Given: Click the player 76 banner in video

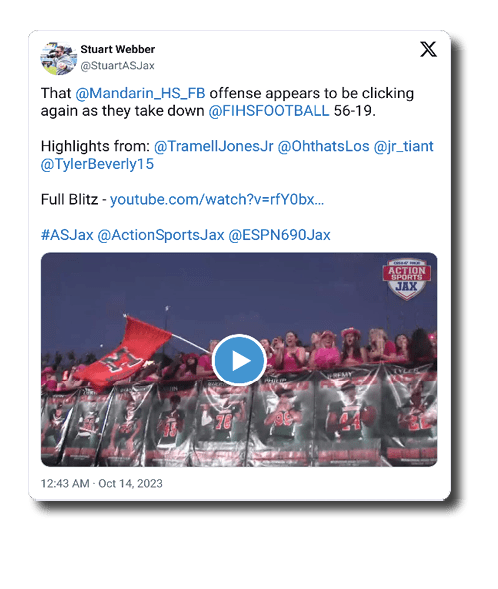Looking at the screenshot, I should pyautogui.click(x=222, y=421).
